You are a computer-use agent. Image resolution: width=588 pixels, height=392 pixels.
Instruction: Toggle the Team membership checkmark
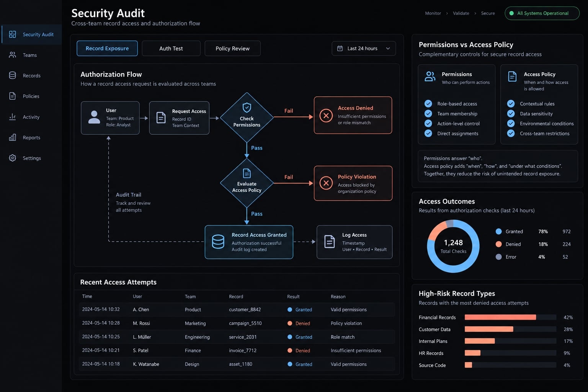(x=428, y=114)
